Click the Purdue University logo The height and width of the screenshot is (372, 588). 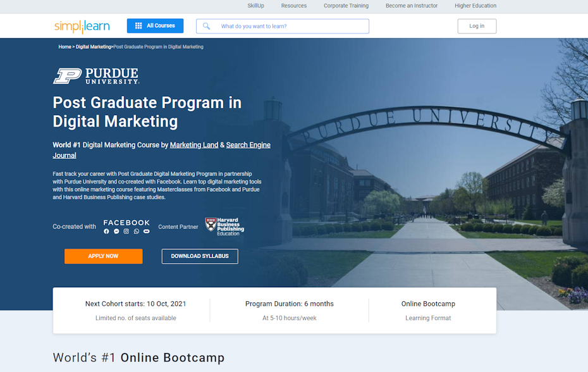[95, 76]
